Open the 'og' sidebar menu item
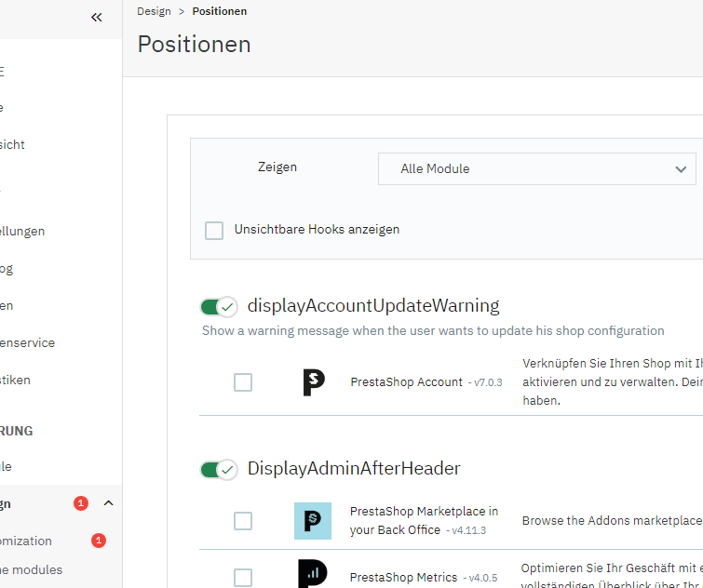This screenshot has height=588, width=703. point(7,269)
